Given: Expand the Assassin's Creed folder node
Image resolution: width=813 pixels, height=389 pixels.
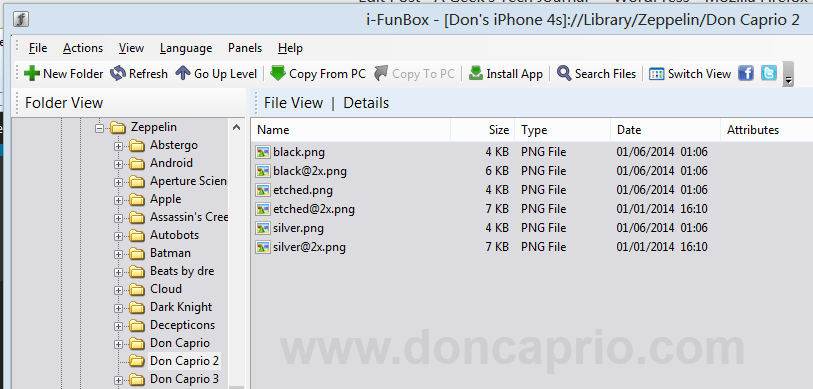Looking at the screenshot, I should pyautogui.click(x=119, y=218).
